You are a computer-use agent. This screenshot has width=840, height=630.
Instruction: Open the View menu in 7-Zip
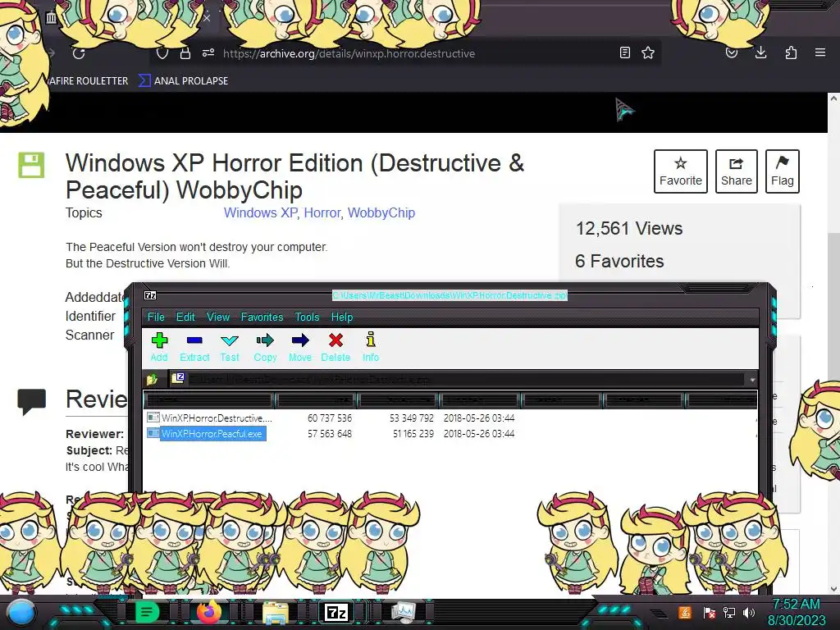218,317
